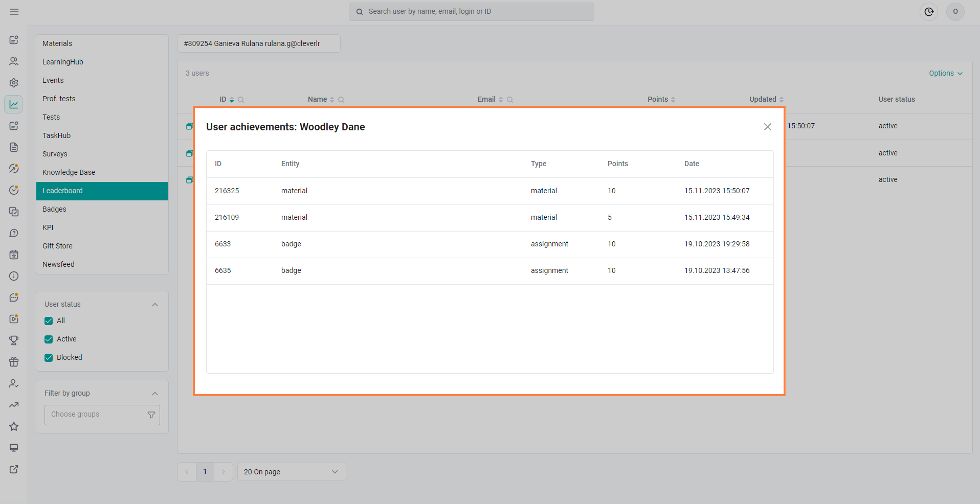This screenshot has height=504, width=980.
Task: Open the Options dropdown
Action: [946, 73]
